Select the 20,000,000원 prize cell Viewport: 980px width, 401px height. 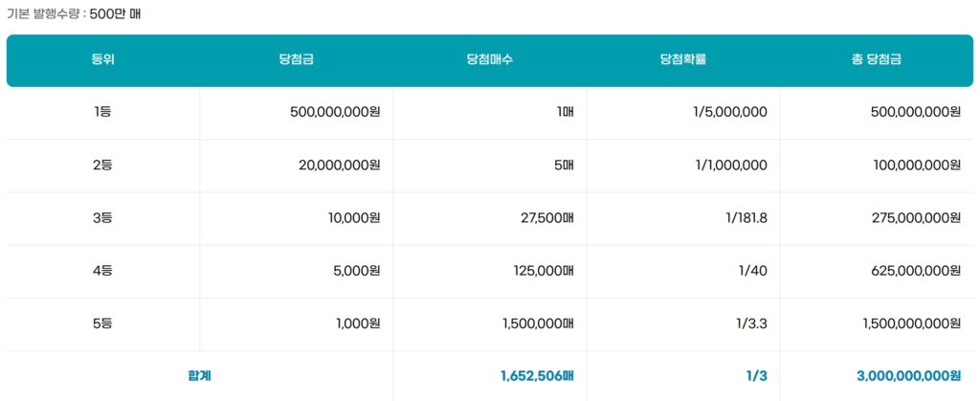point(339,165)
